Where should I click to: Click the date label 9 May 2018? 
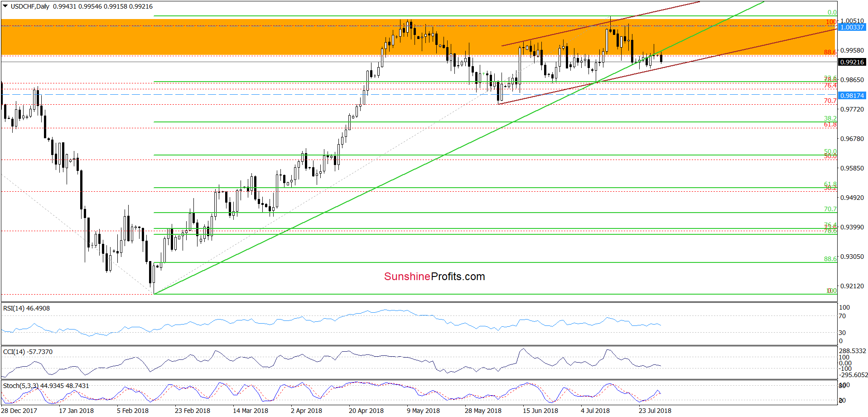pyautogui.click(x=423, y=411)
